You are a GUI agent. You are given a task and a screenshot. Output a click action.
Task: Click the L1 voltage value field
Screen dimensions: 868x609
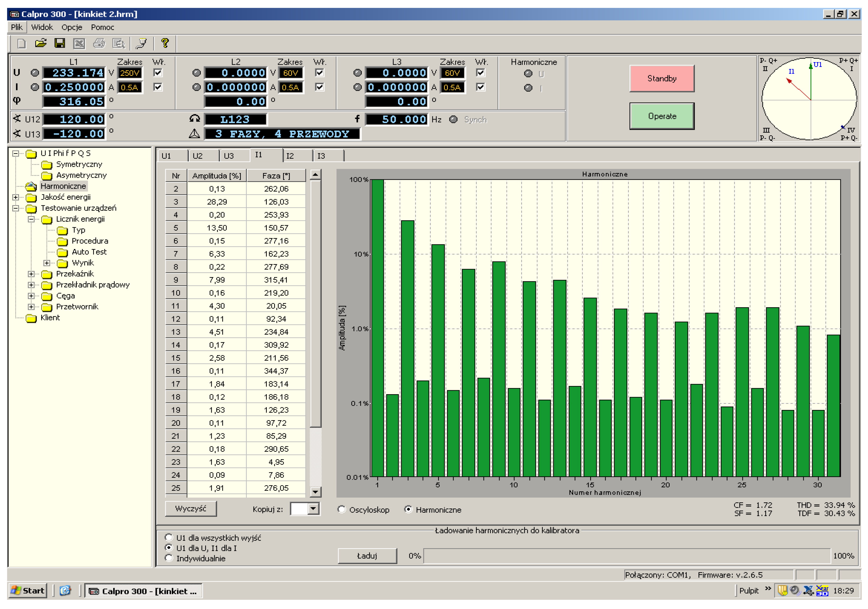pyautogui.click(x=74, y=73)
